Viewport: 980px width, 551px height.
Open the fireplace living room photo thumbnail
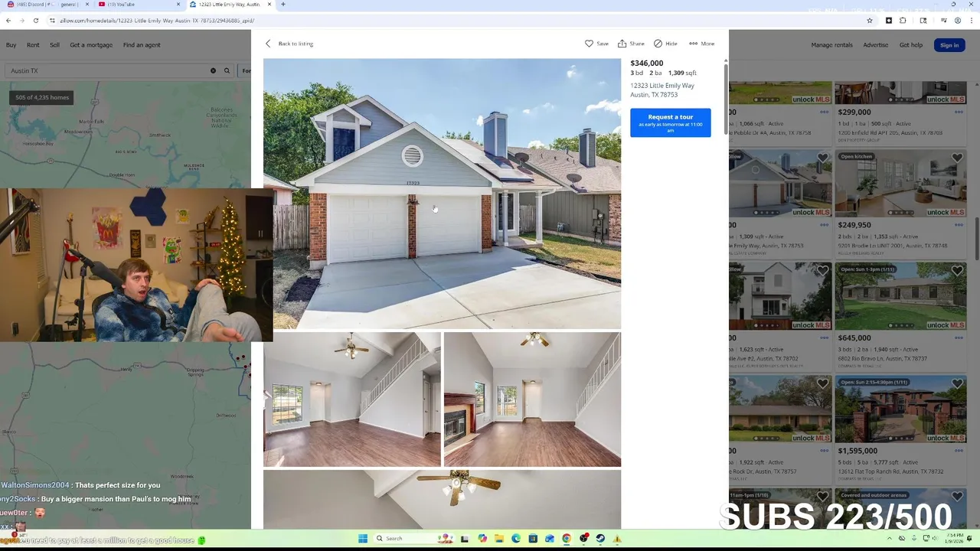tap(532, 399)
